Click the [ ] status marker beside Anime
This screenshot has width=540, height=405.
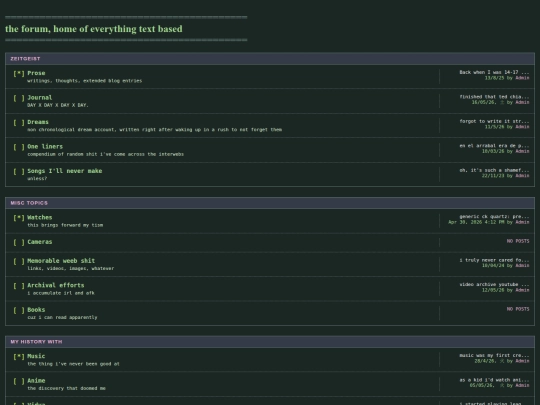pyautogui.click(x=19, y=381)
